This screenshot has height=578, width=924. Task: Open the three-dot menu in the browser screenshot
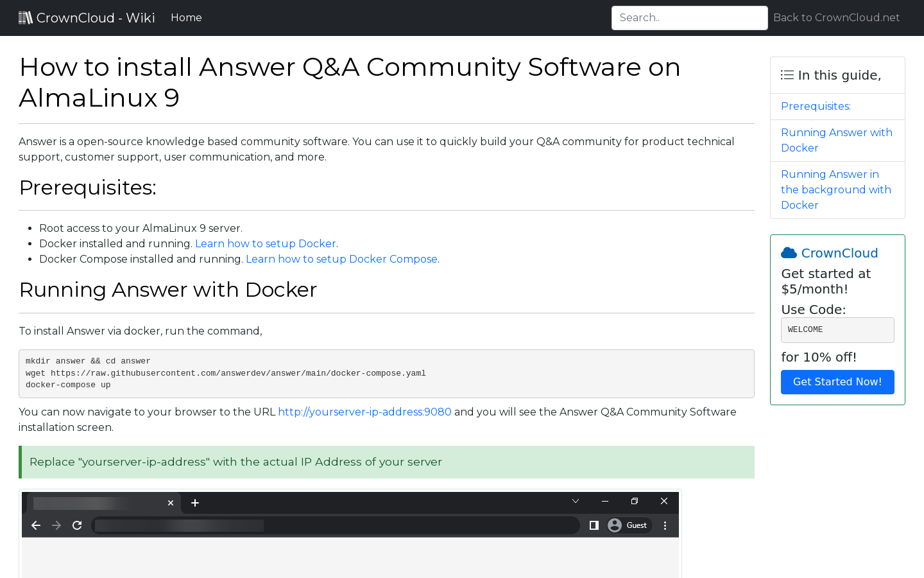[x=664, y=525]
